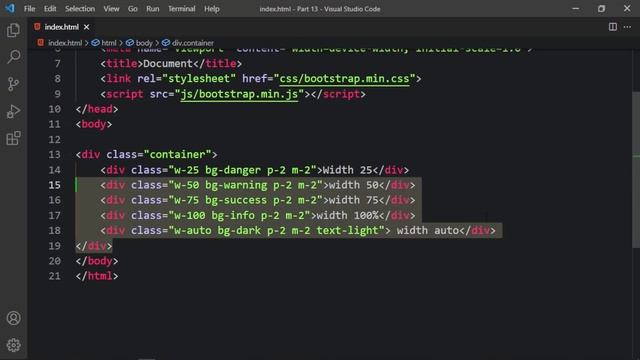Open the Search view in activity bar
Viewport: 640px width, 360px height.
(13, 57)
